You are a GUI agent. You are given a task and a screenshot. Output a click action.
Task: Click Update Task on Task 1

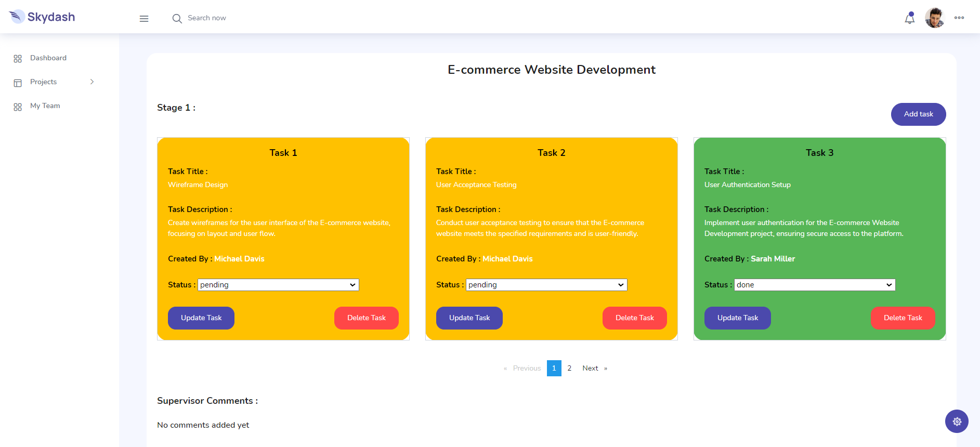pos(201,318)
